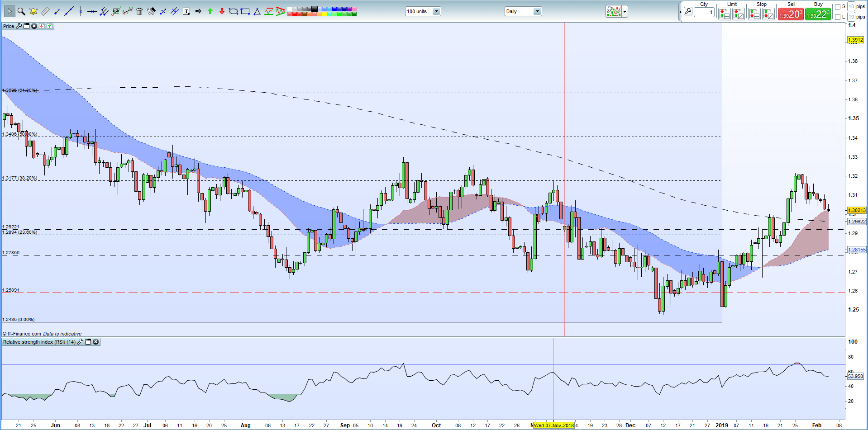Click the Buy 1.3022 button
Image resolution: width=868 pixels, height=430 pixels.
click(818, 14)
